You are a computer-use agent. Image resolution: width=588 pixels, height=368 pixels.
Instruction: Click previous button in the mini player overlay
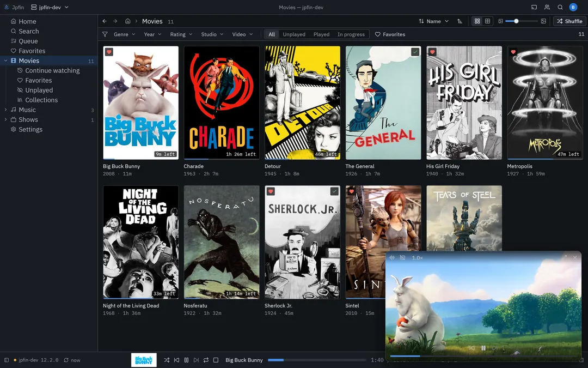tap(471, 348)
